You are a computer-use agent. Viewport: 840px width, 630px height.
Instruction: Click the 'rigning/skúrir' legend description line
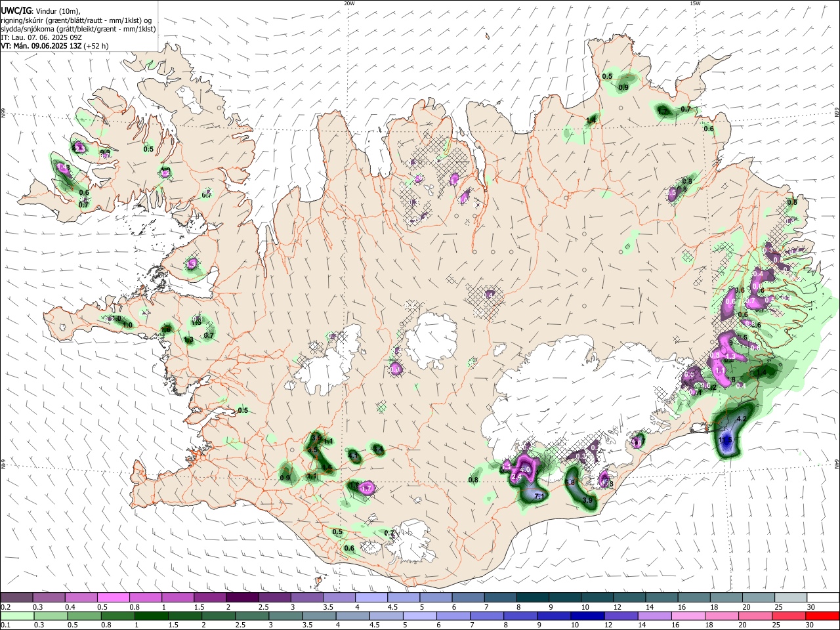tap(76, 20)
